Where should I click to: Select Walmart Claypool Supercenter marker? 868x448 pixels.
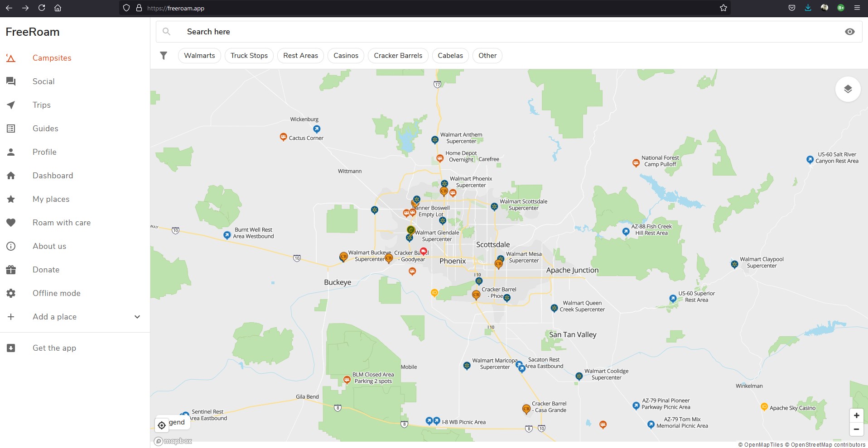[734, 264]
